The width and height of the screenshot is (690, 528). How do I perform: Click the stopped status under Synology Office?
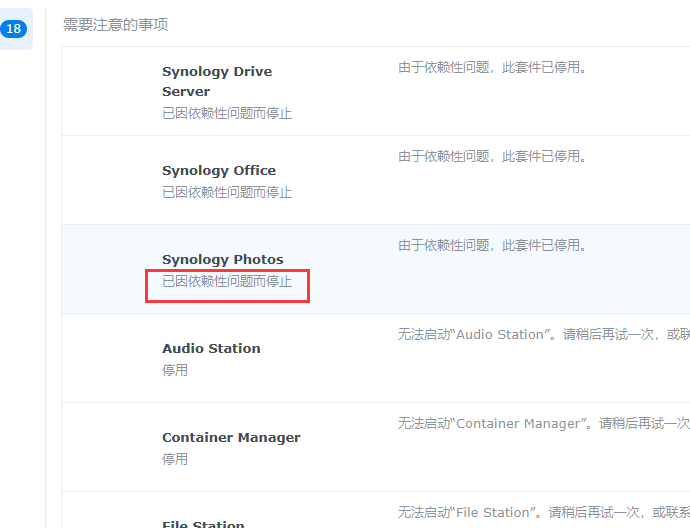tap(227, 192)
